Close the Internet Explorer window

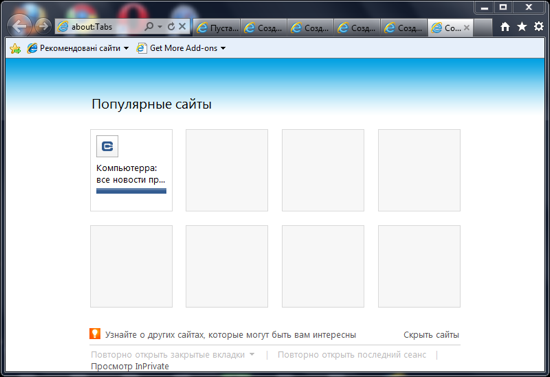coord(529,7)
